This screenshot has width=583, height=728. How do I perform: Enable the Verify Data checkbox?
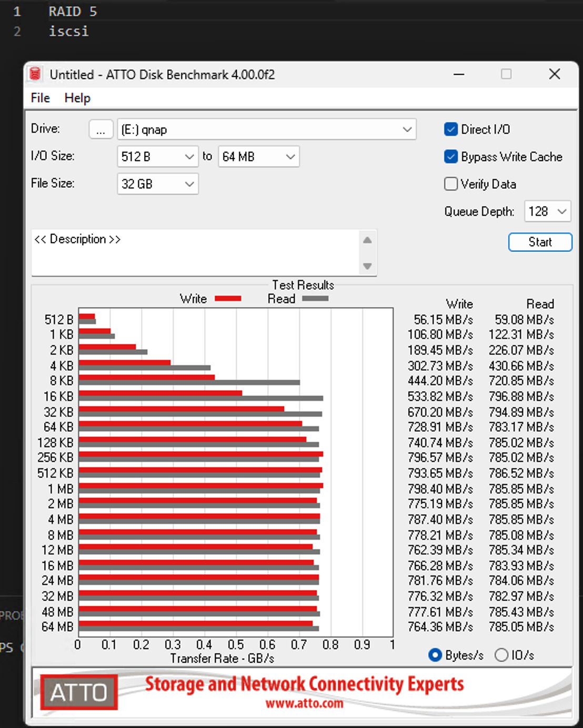[x=451, y=184]
